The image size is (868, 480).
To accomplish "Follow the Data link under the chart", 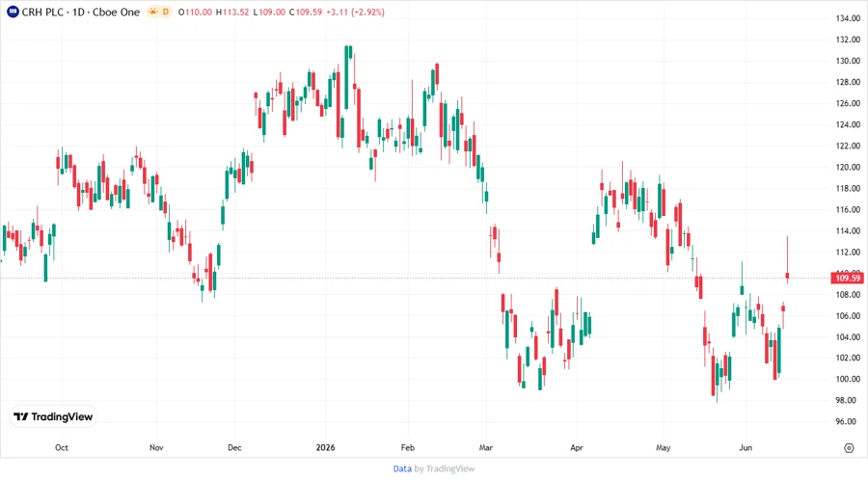I will [x=402, y=468].
